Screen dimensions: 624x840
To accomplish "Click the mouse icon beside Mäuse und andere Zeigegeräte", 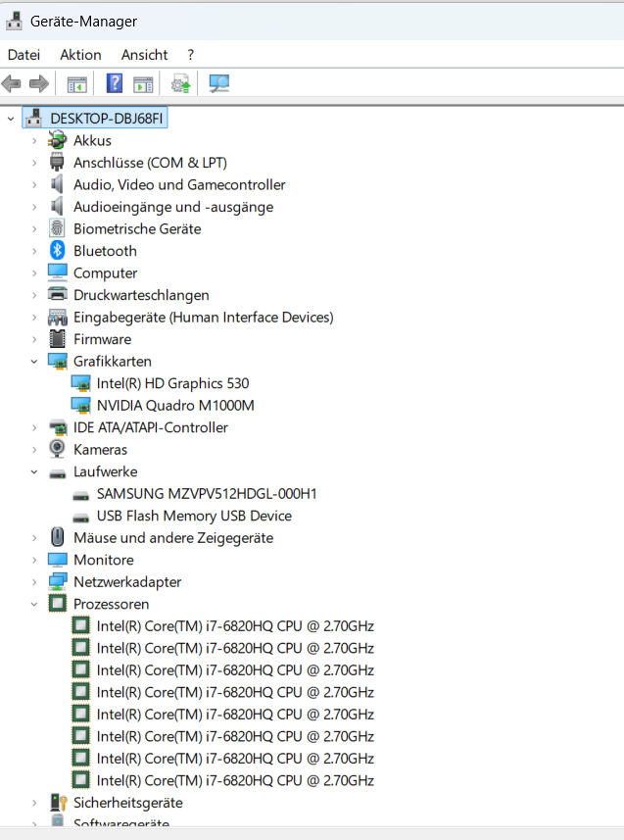I will pyautogui.click(x=58, y=537).
